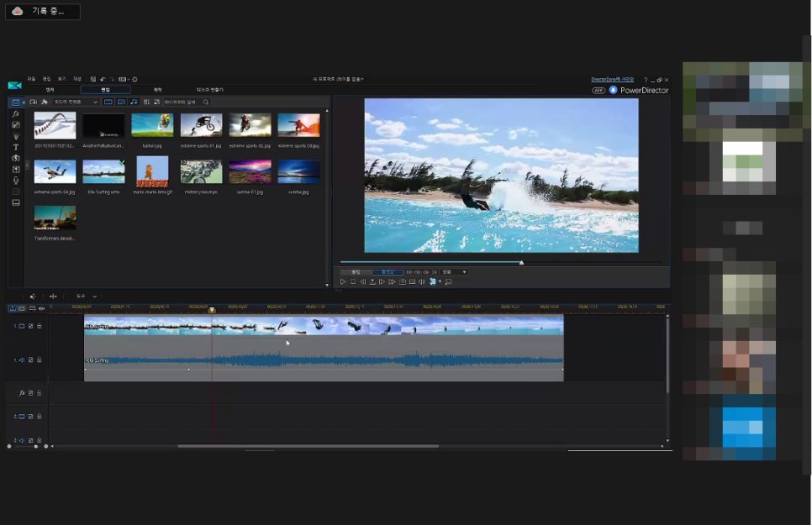
Task: Open the preview zoom fit dropdown
Action: 454,272
